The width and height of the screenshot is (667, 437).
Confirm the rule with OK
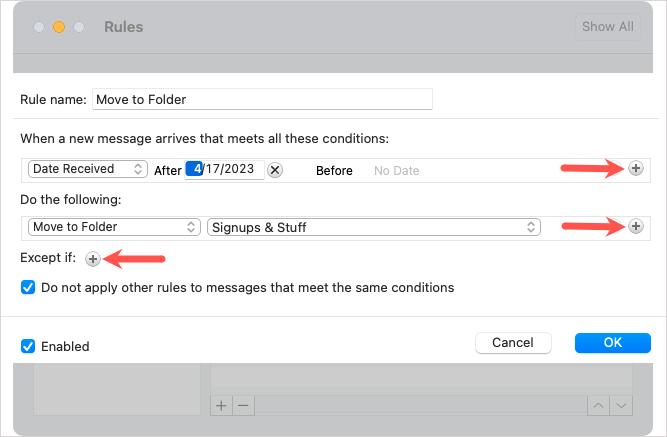click(x=613, y=343)
